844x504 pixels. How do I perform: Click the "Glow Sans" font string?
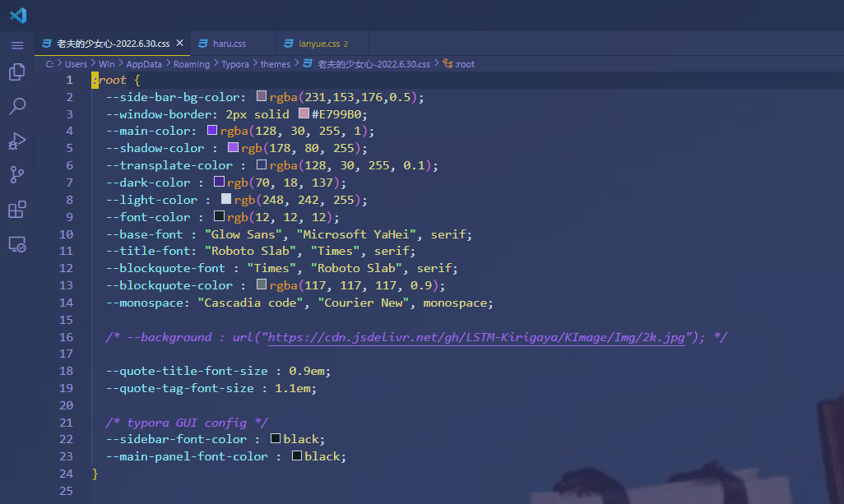(x=243, y=234)
